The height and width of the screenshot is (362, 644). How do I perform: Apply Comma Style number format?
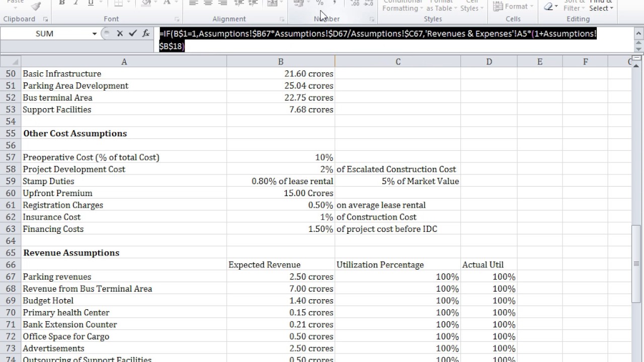(x=334, y=3)
